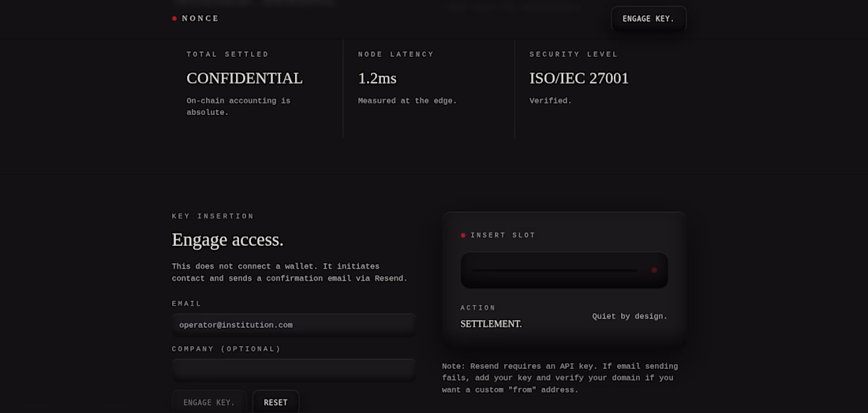868x413 pixels.
Task: Click the RESET button
Action: coord(275,403)
